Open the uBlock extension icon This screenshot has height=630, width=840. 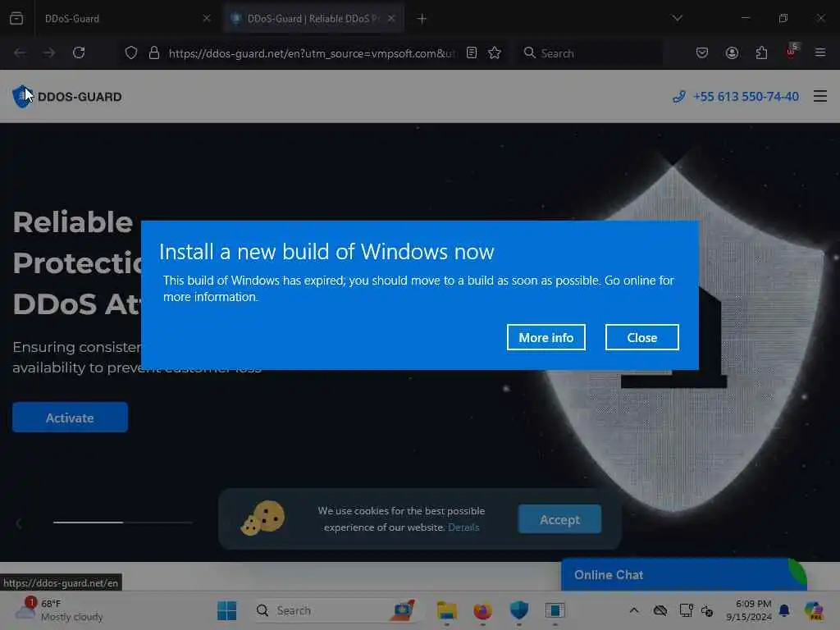(x=792, y=52)
